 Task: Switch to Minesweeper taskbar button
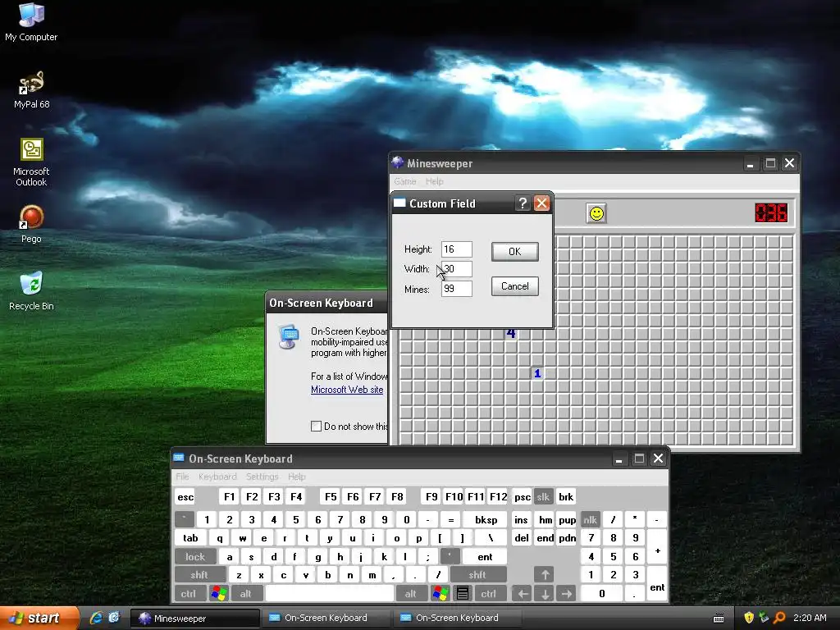[x=195, y=619]
